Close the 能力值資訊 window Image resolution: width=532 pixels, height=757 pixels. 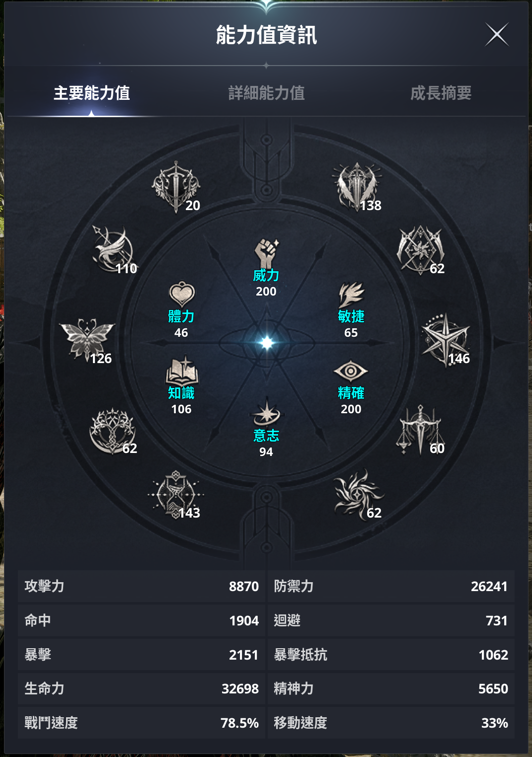click(x=497, y=35)
